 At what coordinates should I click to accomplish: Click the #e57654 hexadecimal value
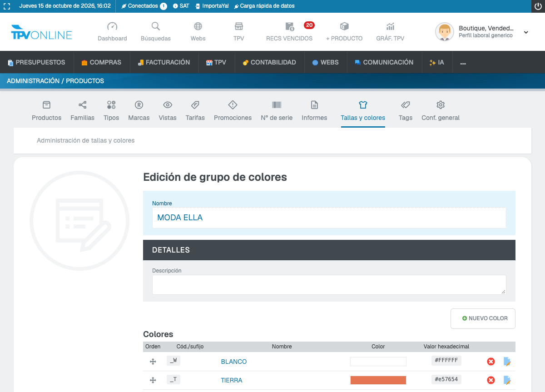[446, 379]
